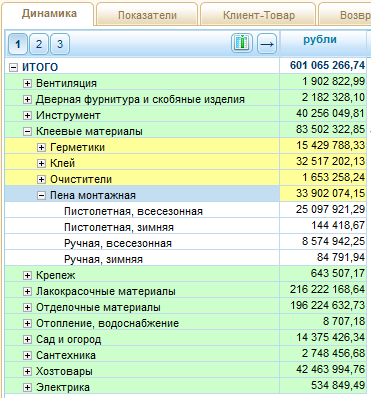Click the Сантехника row label
Viewport: 371px width, 398px height.
(66, 355)
